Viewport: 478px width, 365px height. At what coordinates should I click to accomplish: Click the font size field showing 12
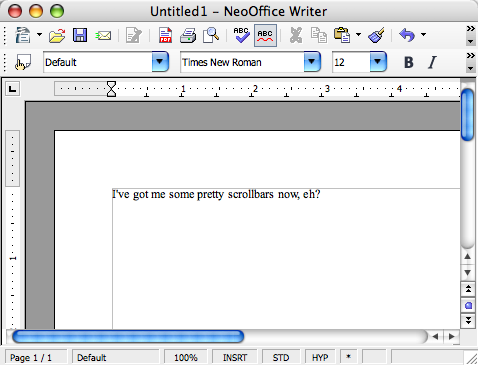click(x=351, y=62)
